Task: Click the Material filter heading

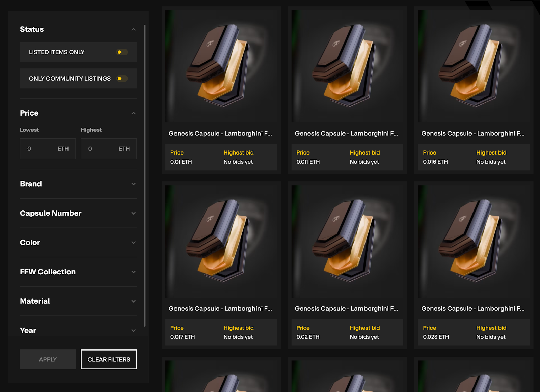Action: [35, 301]
